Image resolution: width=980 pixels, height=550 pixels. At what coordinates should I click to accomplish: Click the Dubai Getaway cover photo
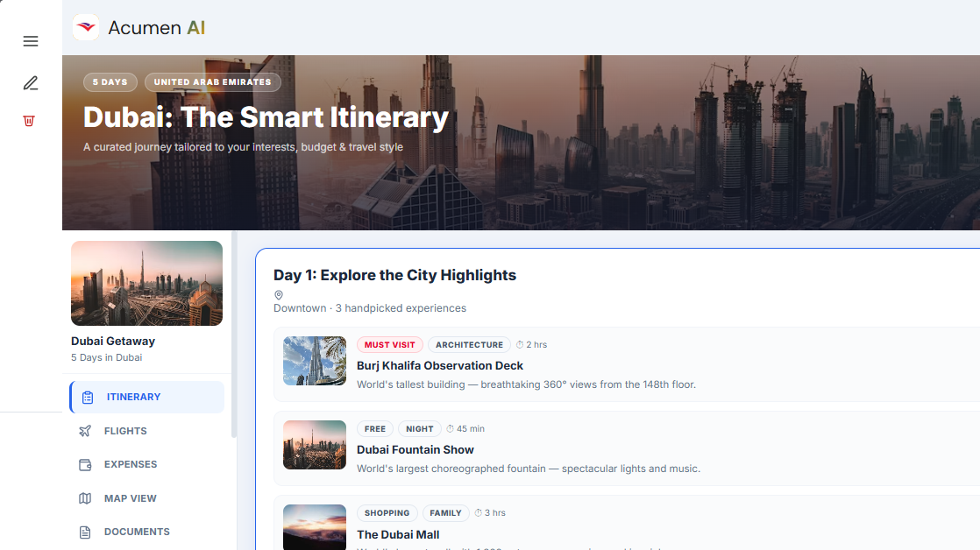(147, 284)
